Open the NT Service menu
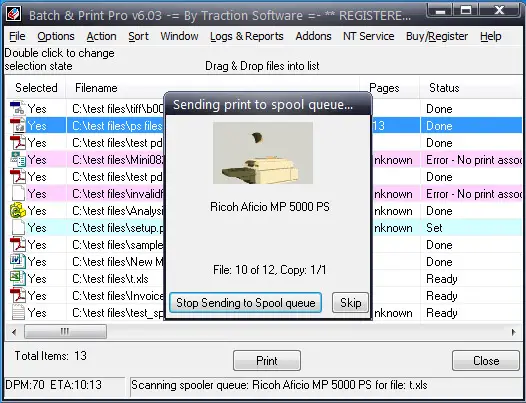Screen dimensions: 526x403 coord(368,36)
